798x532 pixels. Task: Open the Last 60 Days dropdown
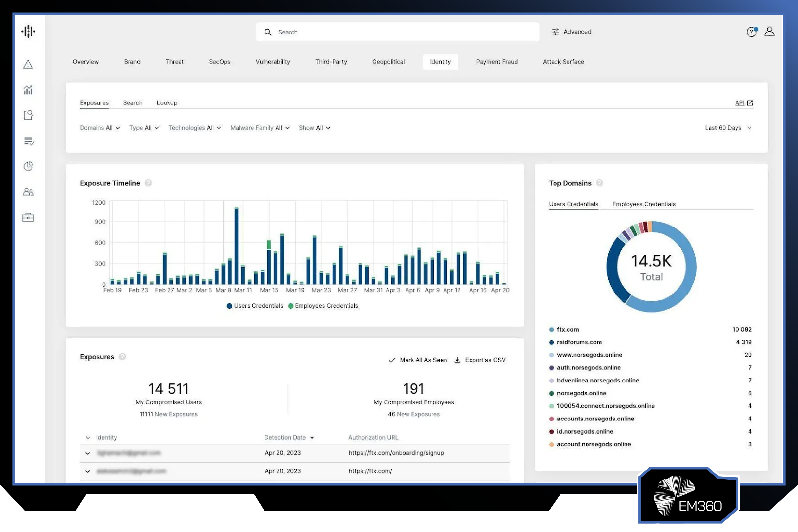[x=728, y=128]
